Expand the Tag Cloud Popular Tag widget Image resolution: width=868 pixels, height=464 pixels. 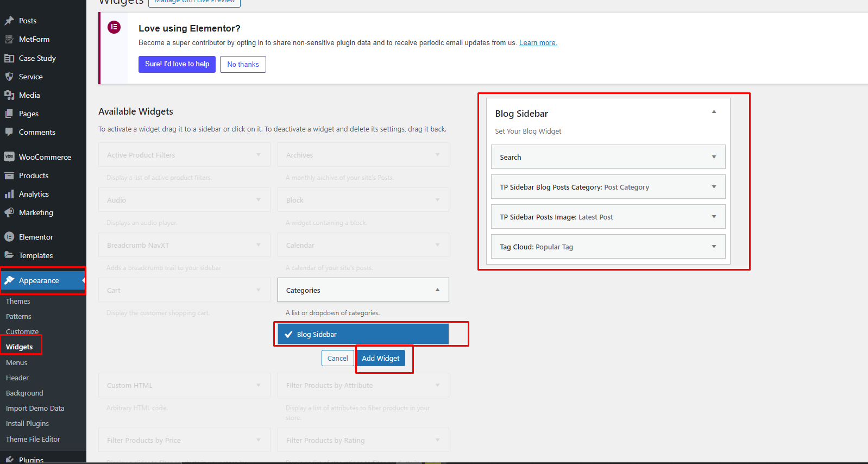714,247
